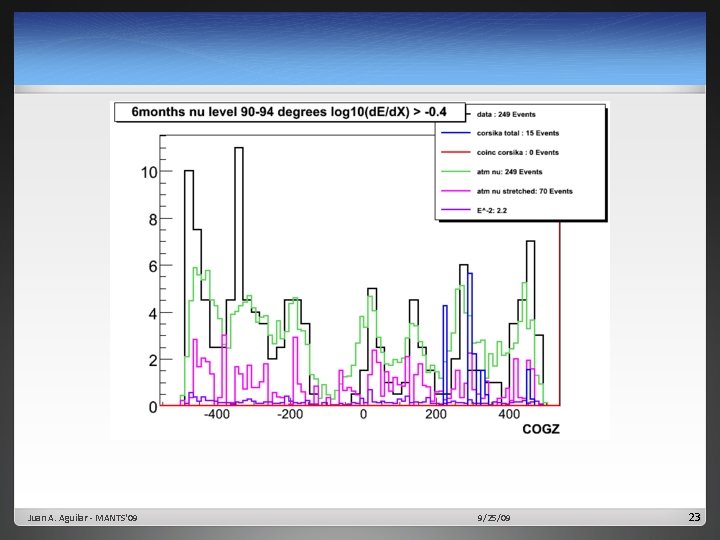The height and width of the screenshot is (540, 720).
Task: Click the red line sample for coinc corsika
Action: [x=456, y=152]
